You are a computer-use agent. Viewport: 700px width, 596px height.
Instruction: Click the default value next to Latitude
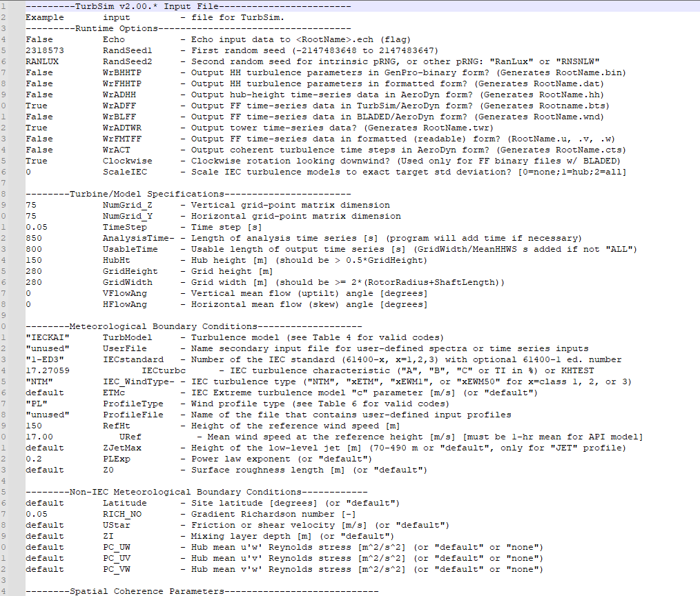tap(43, 502)
